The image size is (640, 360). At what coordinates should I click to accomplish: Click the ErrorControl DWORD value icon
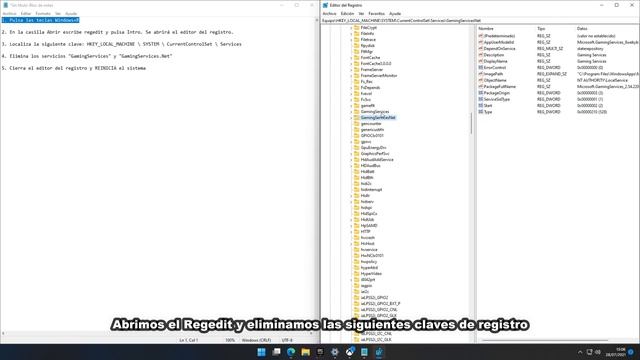480,67
